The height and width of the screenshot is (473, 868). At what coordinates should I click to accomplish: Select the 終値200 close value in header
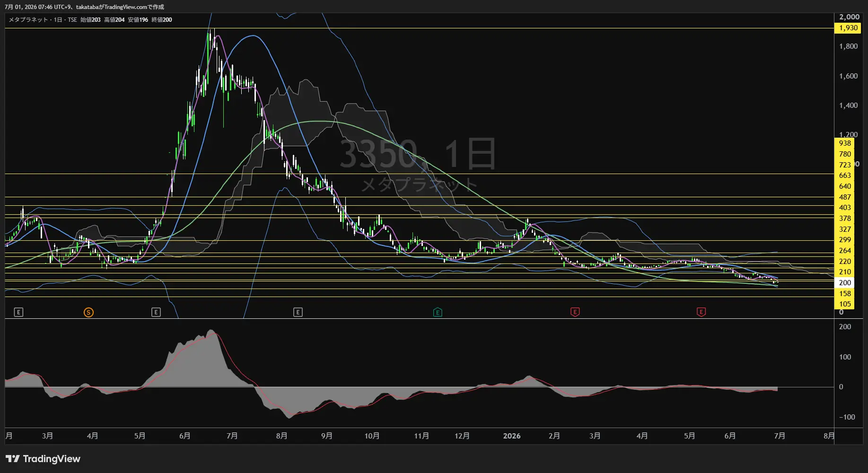(162, 20)
